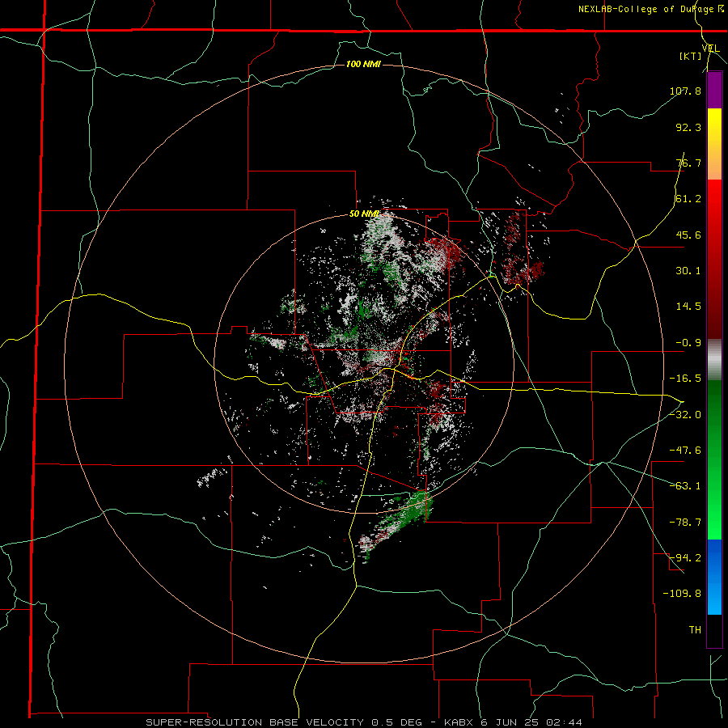The width and height of the screenshot is (728, 728).
Task: Click the VEL legend title
Action: tap(710, 48)
